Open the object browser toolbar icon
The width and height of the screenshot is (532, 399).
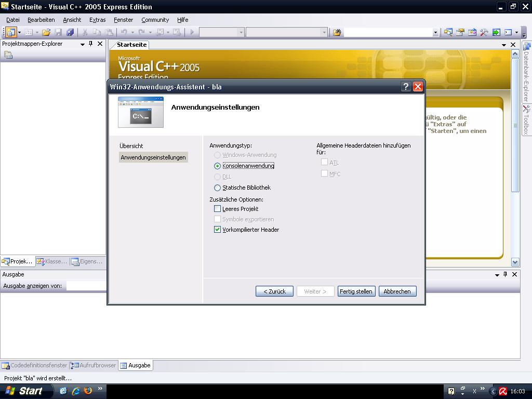pos(472,32)
